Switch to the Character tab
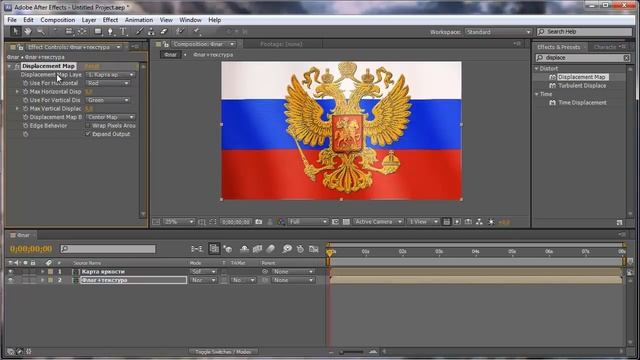Image resolution: width=640 pixels, height=360 pixels. tap(605, 47)
